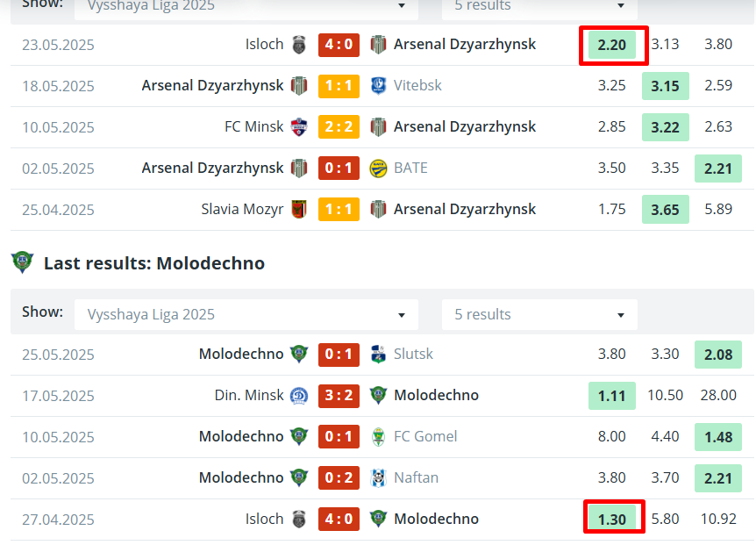Click the FC Gomel club crest
This screenshot has height=545, width=756.
tap(379, 437)
